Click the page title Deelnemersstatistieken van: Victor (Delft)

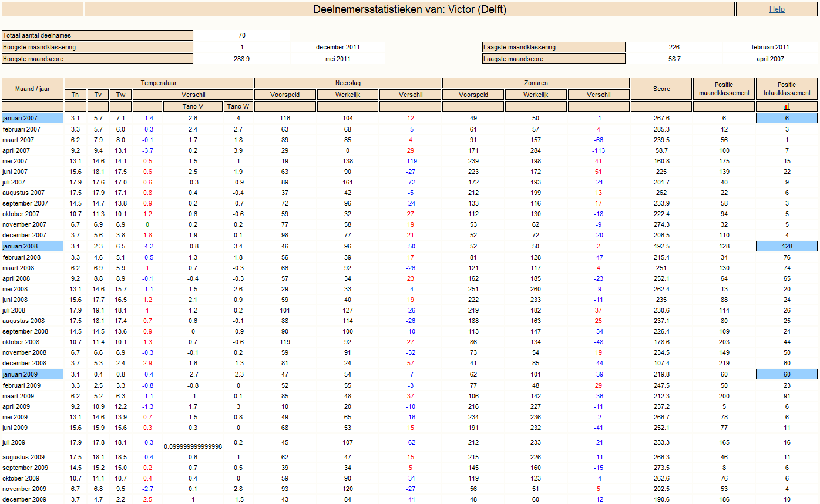409,9
